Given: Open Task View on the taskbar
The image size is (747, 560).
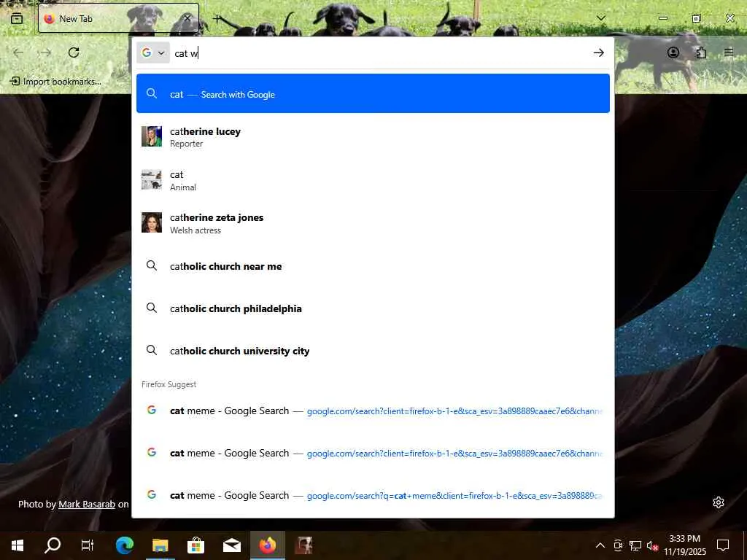Looking at the screenshot, I should [88, 545].
